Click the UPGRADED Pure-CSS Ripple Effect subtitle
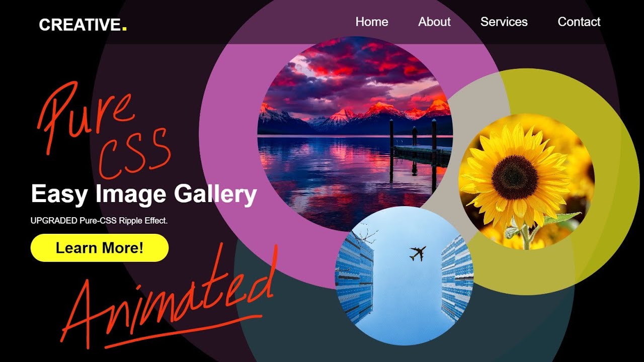Screen dimensions: 644x362 click(99, 220)
